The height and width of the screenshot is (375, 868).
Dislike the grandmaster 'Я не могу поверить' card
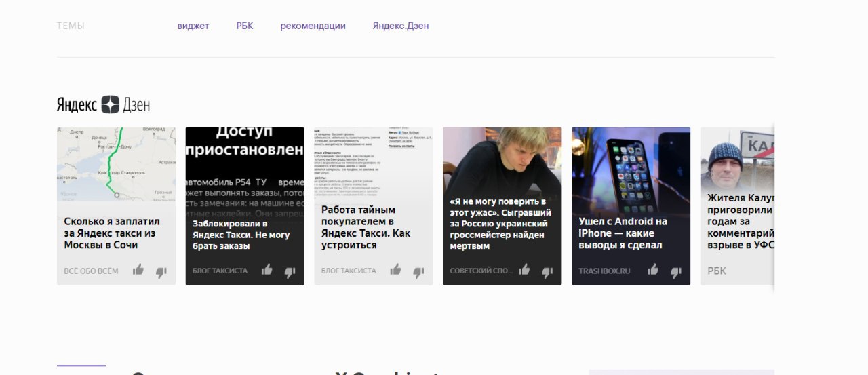547,272
